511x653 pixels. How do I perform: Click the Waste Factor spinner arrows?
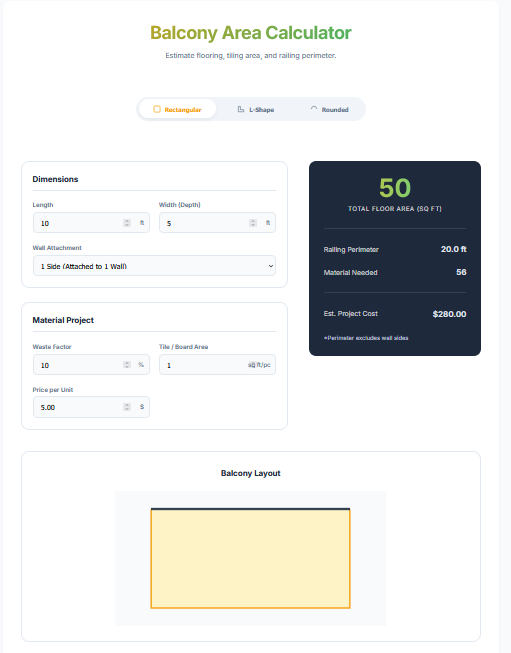click(127, 365)
